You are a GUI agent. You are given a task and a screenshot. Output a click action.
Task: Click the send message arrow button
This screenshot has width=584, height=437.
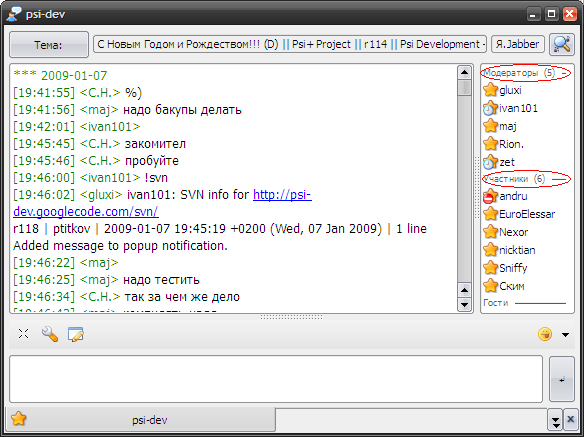click(562, 379)
